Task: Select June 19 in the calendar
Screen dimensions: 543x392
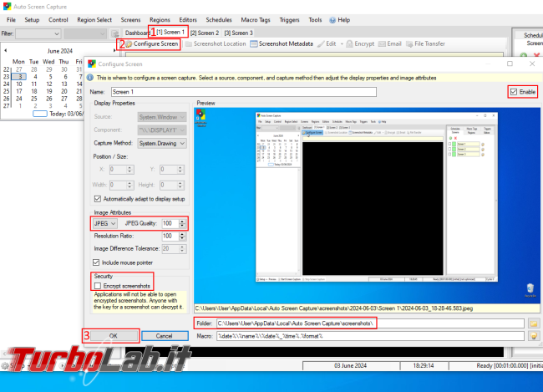Action: pyautogui.click(x=49, y=91)
